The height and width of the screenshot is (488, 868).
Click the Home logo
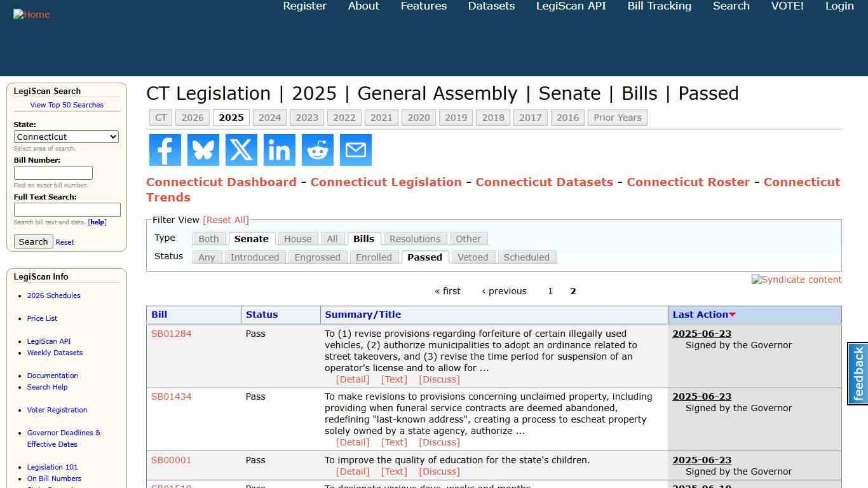point(31,14)
